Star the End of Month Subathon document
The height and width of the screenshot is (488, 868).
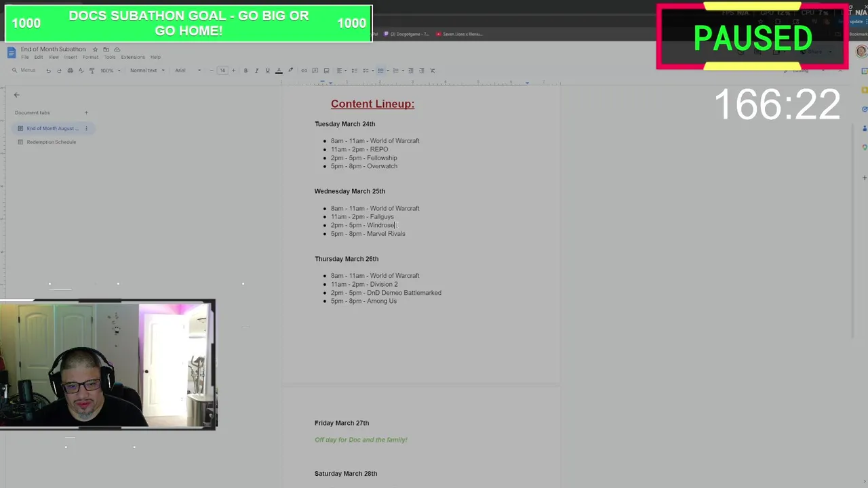[95, 49]
